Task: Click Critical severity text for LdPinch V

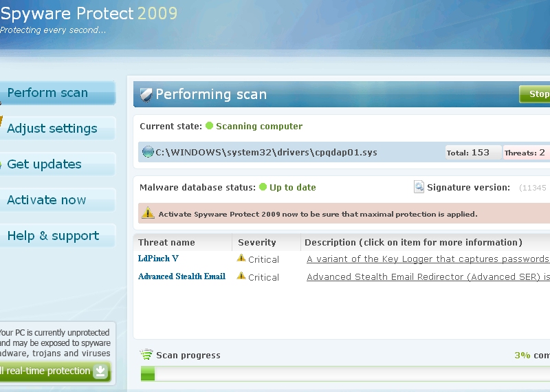Action: (263, 260)
